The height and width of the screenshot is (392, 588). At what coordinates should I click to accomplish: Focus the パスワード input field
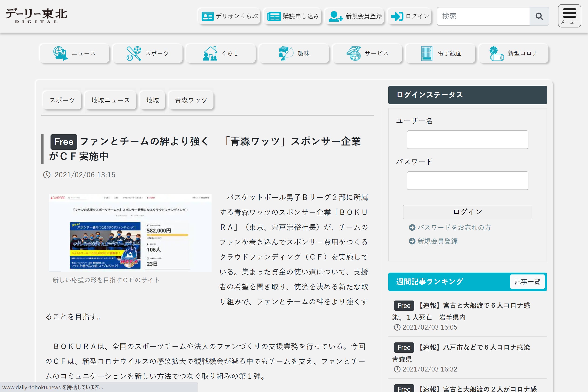(467, 180)
